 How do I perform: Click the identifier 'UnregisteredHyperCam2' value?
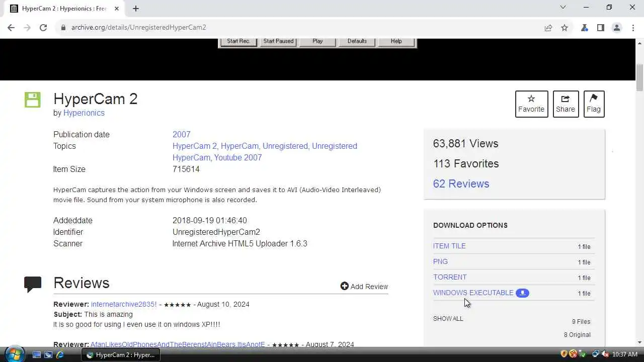tap(216, 232)
